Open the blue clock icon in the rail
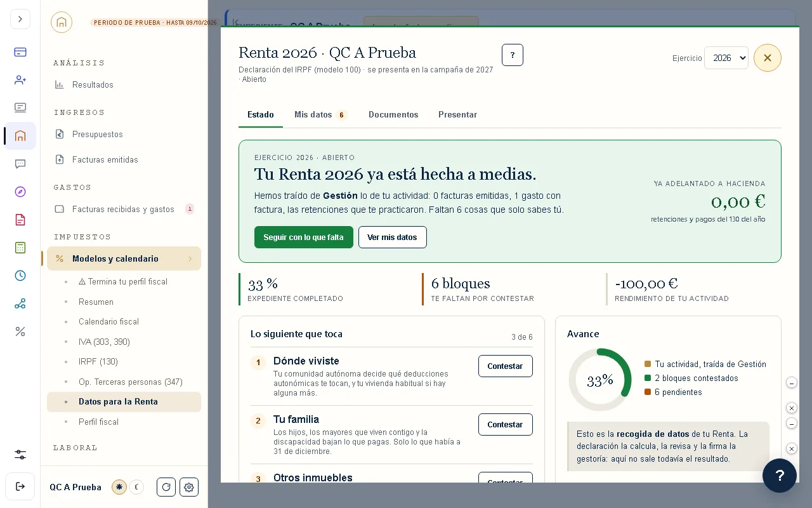The height and width of the screenshot is (508, 812). click(x=20, y=276)
